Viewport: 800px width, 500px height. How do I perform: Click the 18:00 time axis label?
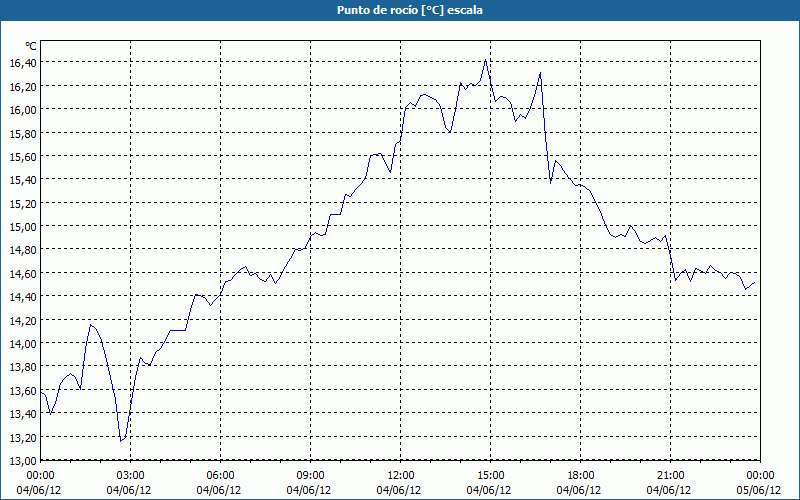[581, 476]
